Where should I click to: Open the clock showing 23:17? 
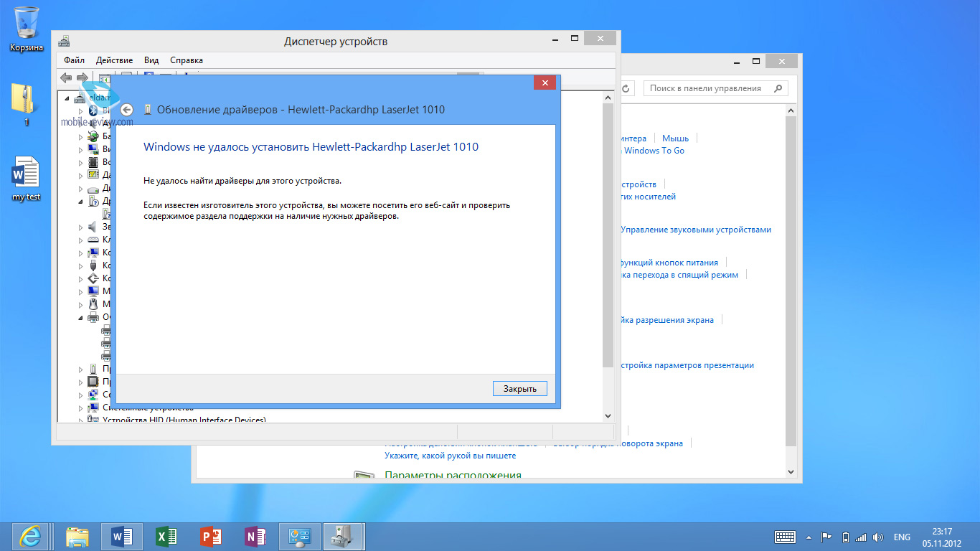942,537
